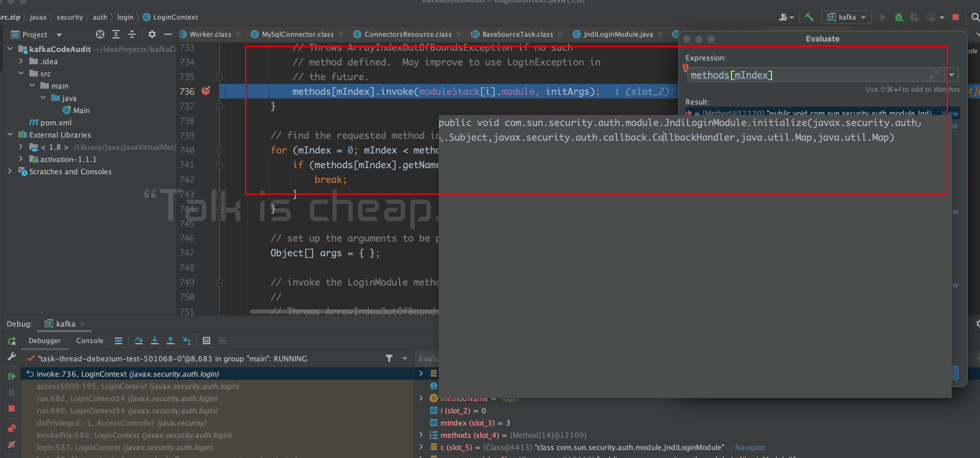Click the Build project hammer icon
This screenshot has height=458, width=980.
point(809,17)
